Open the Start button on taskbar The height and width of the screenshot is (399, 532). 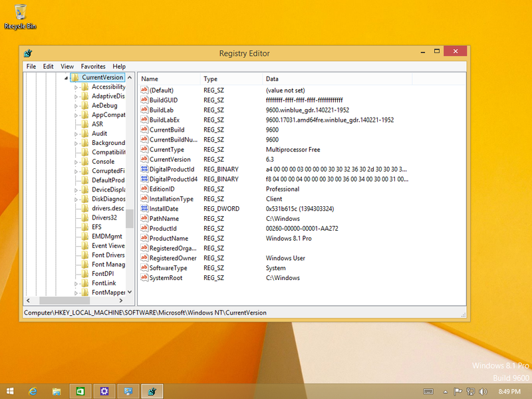click(x=10, y=391)
